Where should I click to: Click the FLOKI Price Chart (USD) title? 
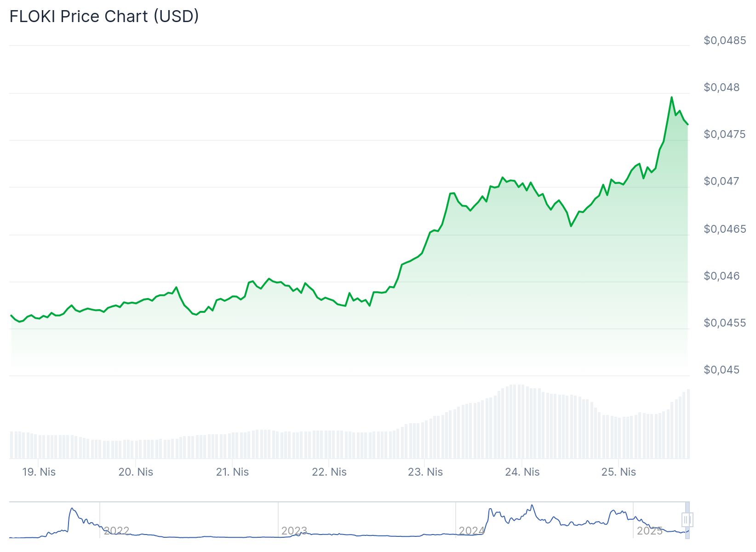pos(104,16)
